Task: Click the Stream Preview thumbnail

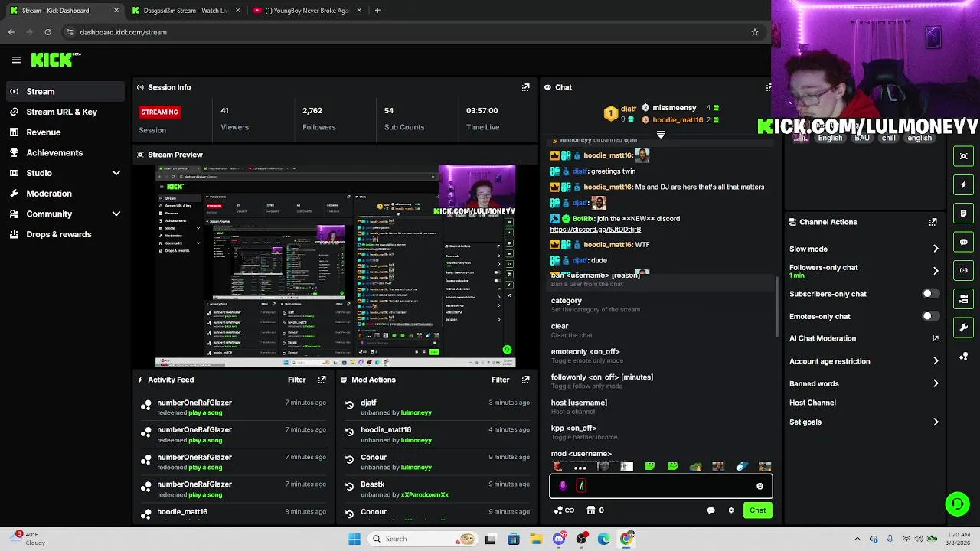Action: [335, 266]
